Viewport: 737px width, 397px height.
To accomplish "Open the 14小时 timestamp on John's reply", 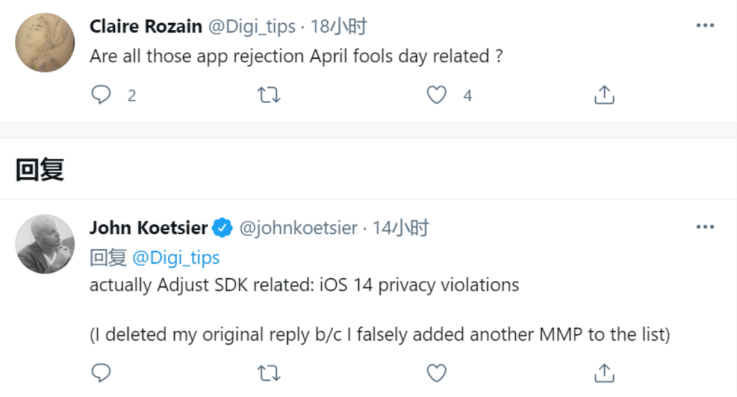I will point(400,228).
